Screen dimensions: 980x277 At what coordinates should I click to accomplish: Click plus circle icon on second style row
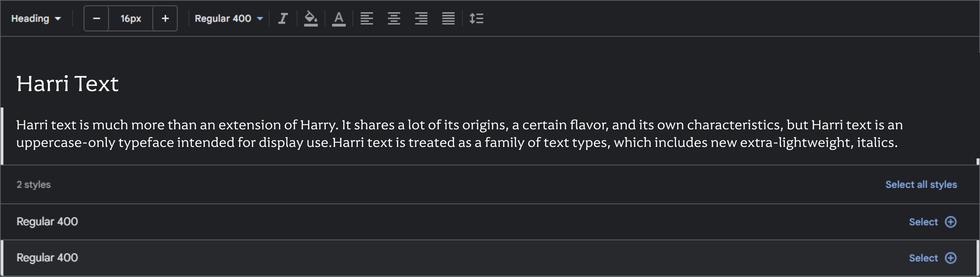pos(951,258)
